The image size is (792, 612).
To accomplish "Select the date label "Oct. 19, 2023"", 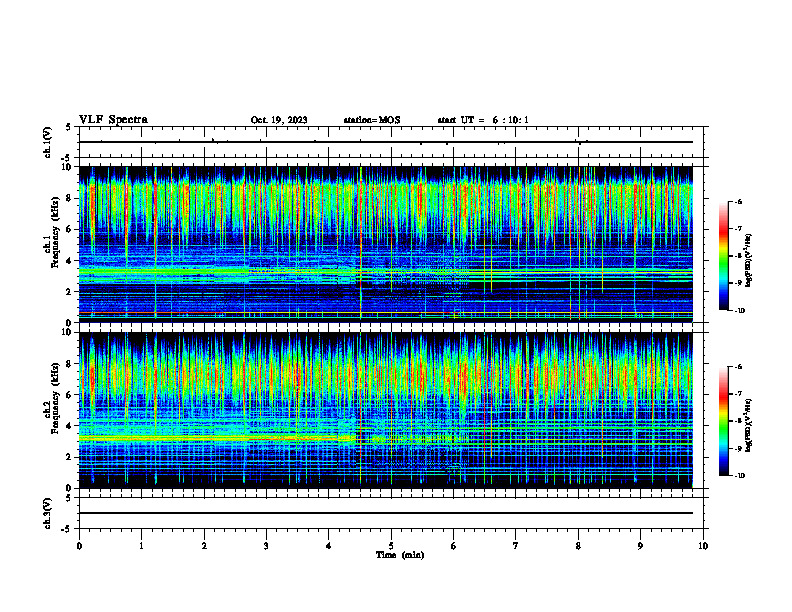I will point(279,120).
